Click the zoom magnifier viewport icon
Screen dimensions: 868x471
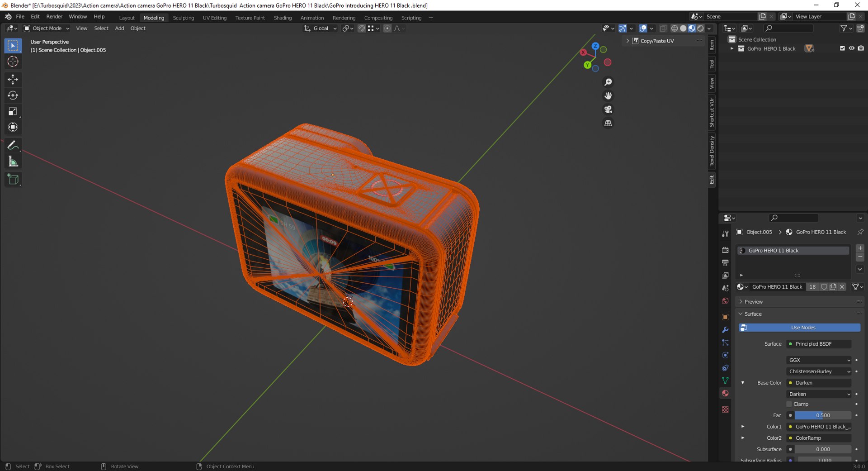[x=608, y=82]
